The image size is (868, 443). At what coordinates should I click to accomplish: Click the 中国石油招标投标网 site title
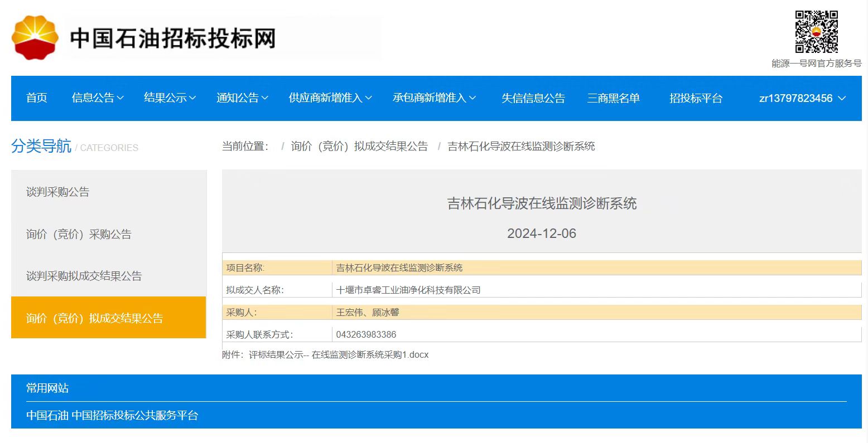click(x=173, y=38)
